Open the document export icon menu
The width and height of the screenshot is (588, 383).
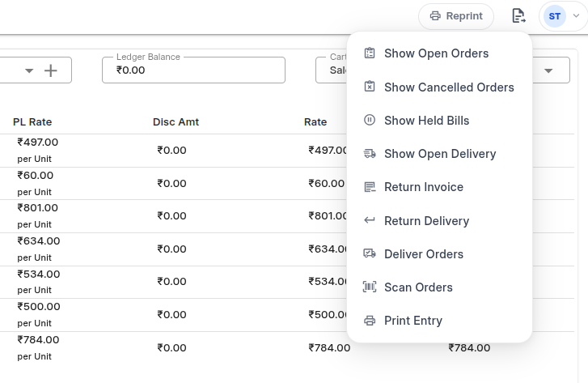point(518,16)
